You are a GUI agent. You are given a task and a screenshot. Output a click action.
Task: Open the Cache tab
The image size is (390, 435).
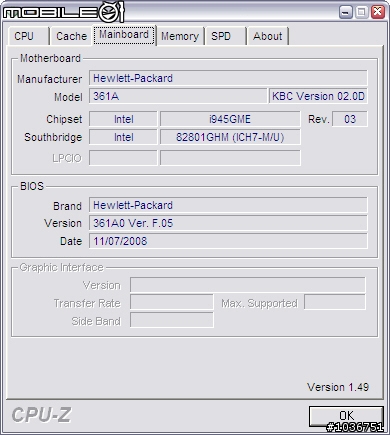[71, 36]
